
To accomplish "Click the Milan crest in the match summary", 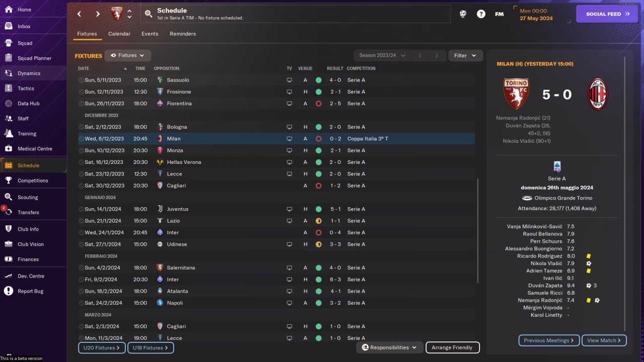I will 598,95.
